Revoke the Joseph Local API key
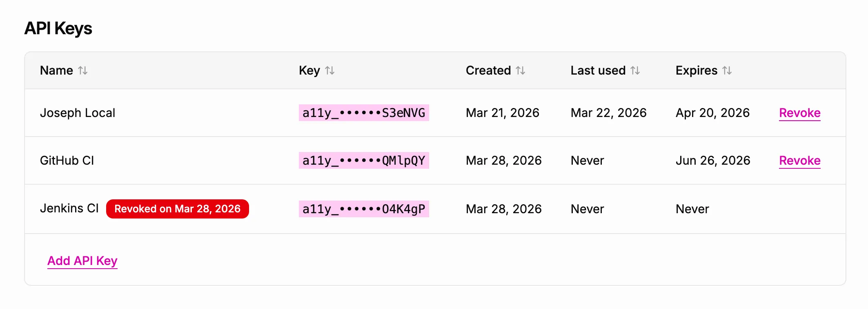 (799, 113)
